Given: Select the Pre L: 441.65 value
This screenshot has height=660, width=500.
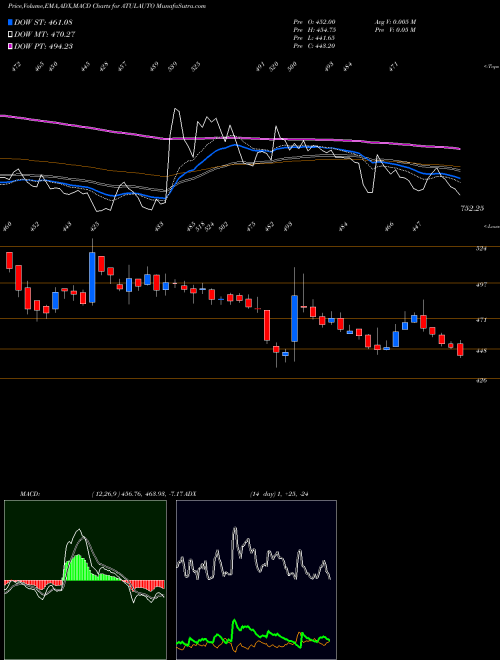Looking at the screenshot, I should pos(314,38).
